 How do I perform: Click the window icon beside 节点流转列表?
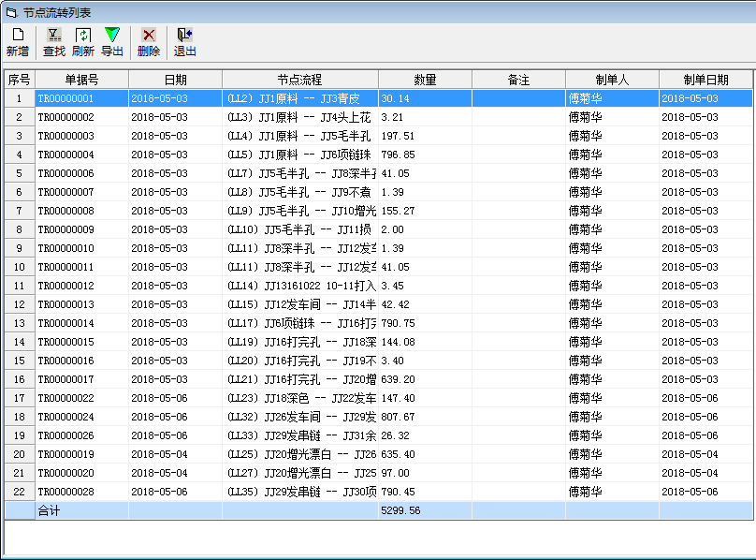click(11, 12)
